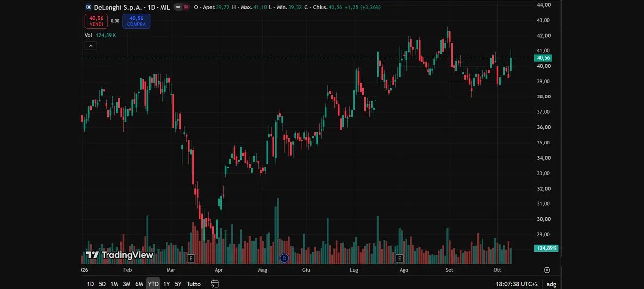Click the 30,00 level on price axis
The image size is (644, 289).
click(x=544, y=219)
